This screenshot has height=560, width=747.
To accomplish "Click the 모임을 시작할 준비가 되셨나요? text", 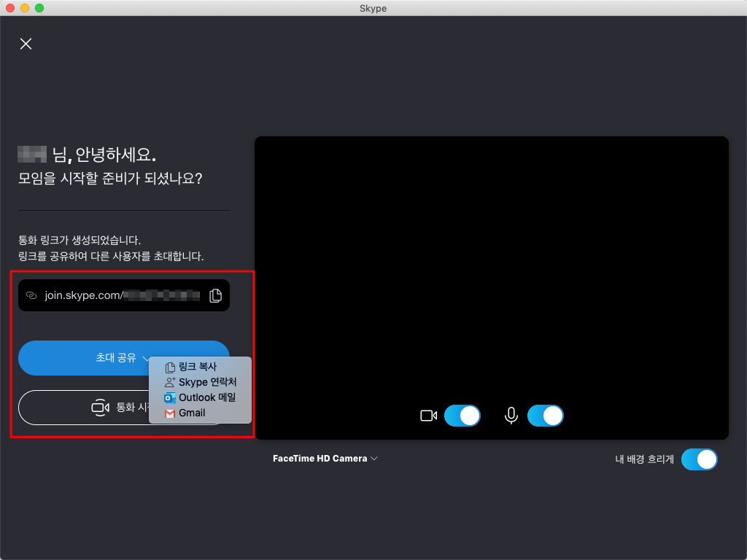I will (110, 179).
